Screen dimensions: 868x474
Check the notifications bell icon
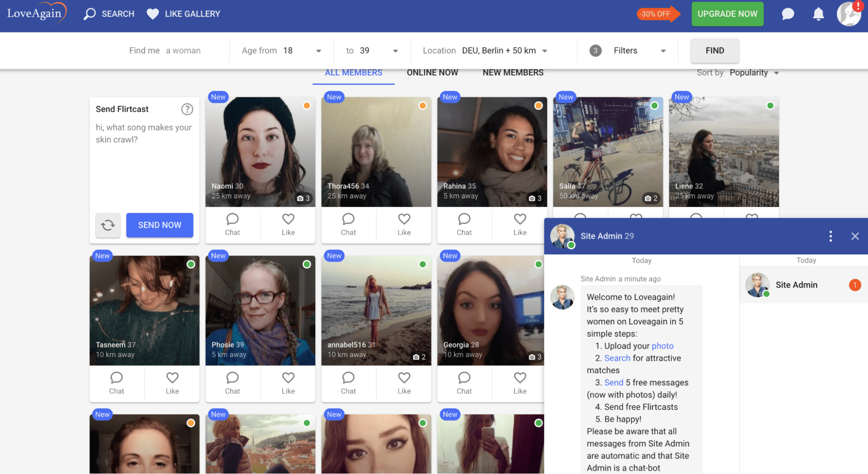point(818,14)
